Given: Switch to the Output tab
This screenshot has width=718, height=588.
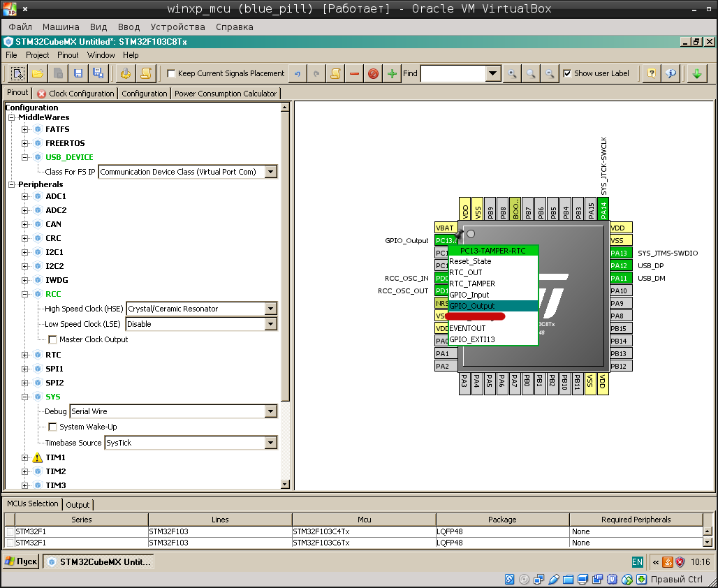Looking at the screenshot, I should tap(78, 505).
